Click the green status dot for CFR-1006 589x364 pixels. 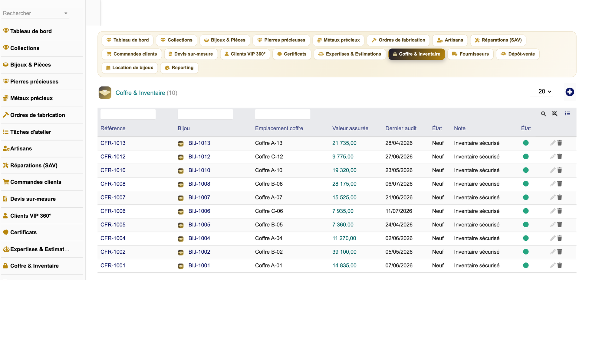click(526, 211)
